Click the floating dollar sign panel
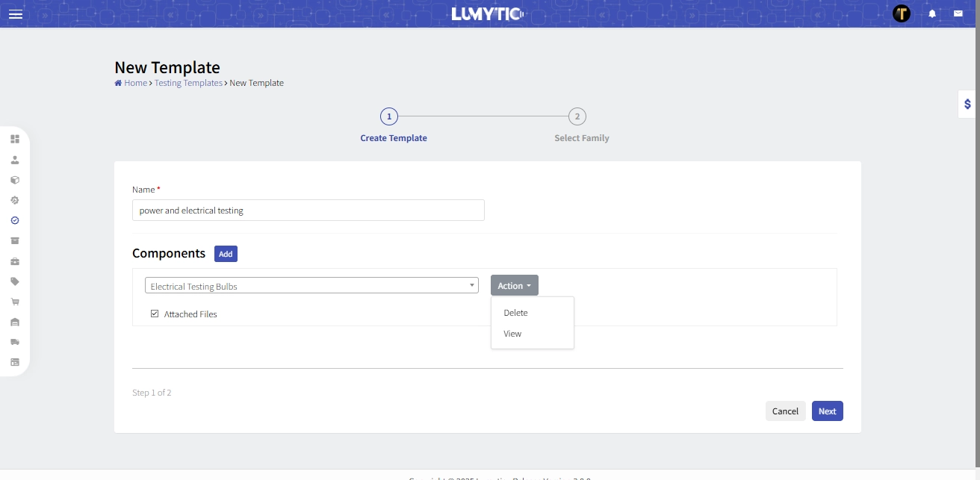980x480 pixels. point(967,104)
